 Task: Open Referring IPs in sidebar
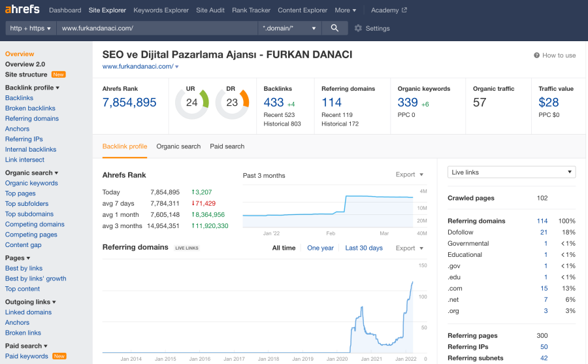coord(24,139)
